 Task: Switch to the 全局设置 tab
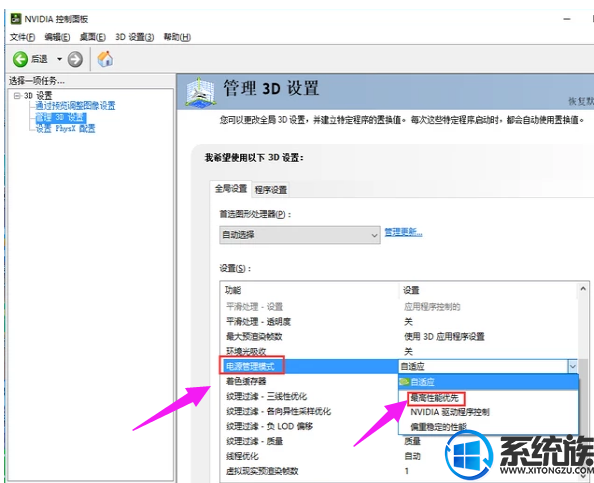click(231, 189)
